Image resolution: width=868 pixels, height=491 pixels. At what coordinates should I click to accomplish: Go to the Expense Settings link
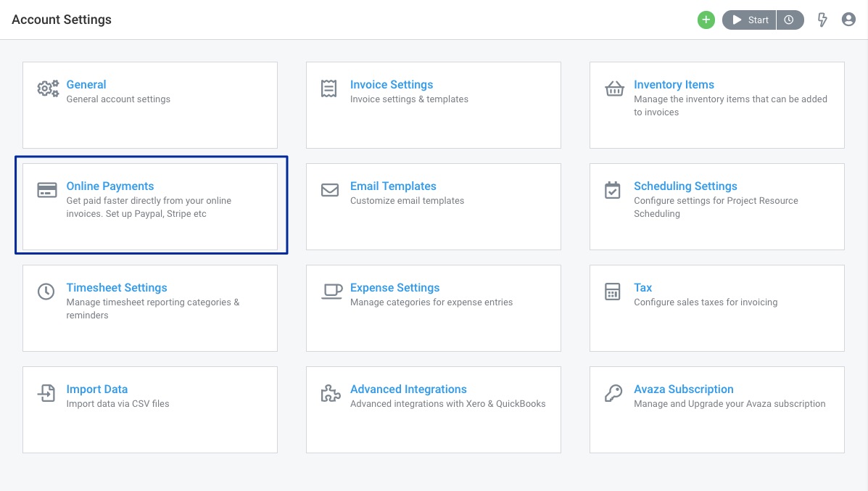(394, 288)
